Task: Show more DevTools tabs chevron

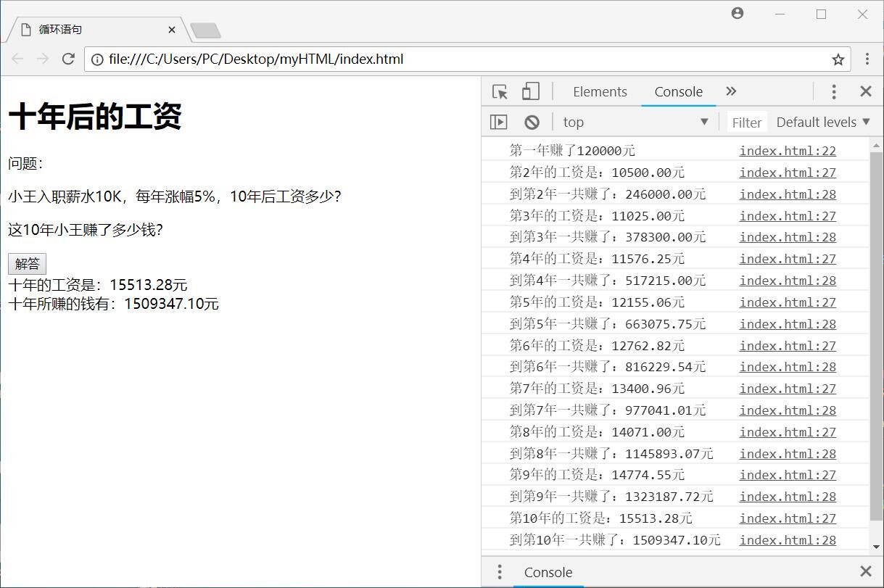Action: [731, 91]
